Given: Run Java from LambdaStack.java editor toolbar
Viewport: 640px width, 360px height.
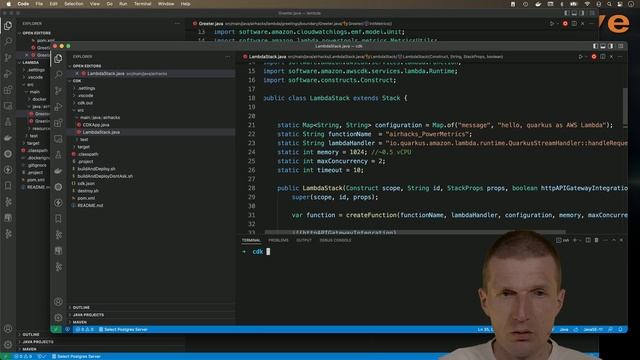Looking at the screenshot, I should coord(580,57).
